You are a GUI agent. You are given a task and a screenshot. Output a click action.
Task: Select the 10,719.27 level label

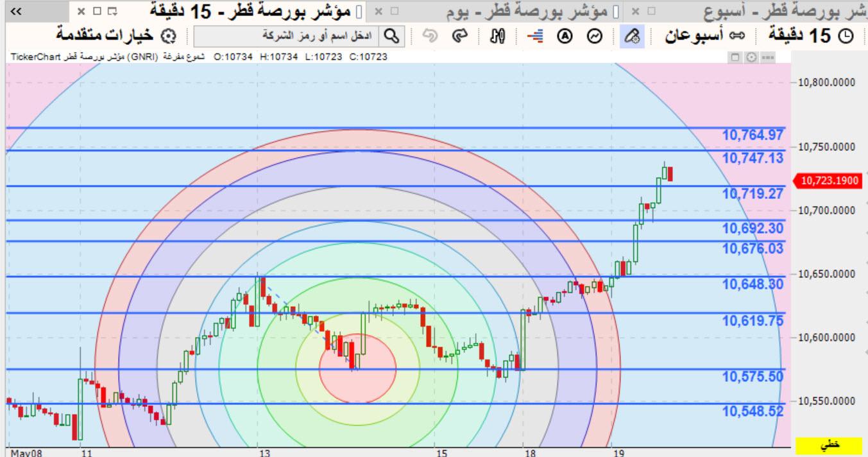[753, 193]
